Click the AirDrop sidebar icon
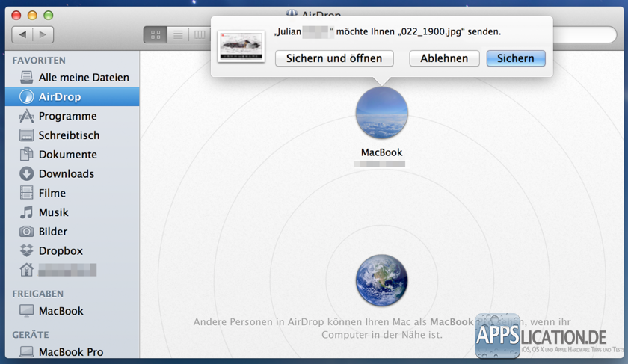The image size is (628, 364). pos(26,96)
